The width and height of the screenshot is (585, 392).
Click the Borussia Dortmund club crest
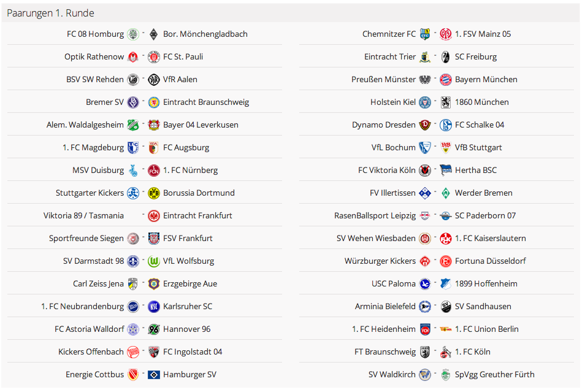[x=154, y=193]
